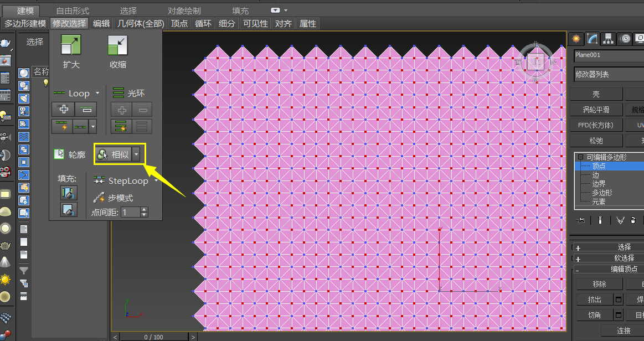Click the Remove Modifier trash icon
Image resolution: width=644 pixels, height=341 pixels.
click(x=633, y=220)
